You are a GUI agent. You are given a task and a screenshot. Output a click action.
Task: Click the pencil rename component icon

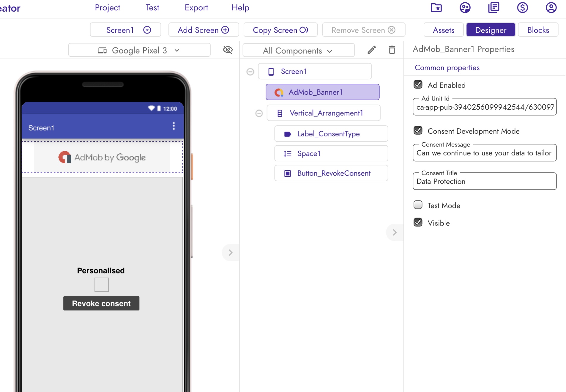coord(372,50)
